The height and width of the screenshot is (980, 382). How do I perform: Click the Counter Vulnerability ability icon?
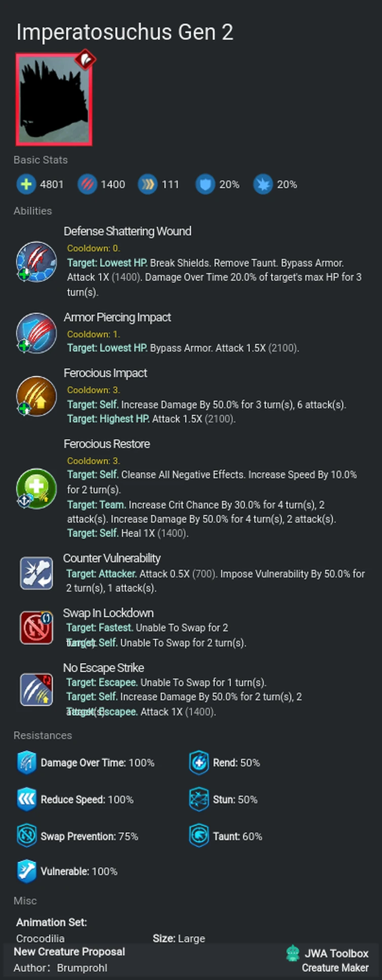36,573
